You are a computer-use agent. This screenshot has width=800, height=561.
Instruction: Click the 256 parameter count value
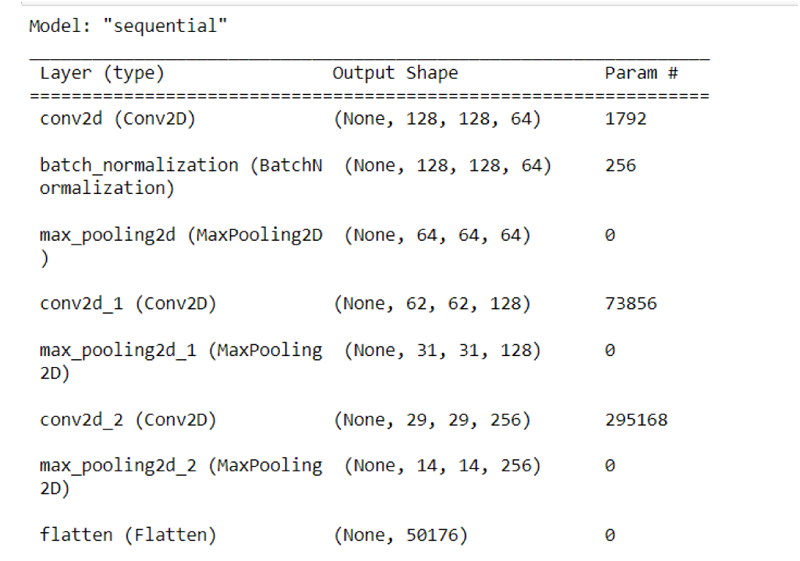[x=620, y=165]
